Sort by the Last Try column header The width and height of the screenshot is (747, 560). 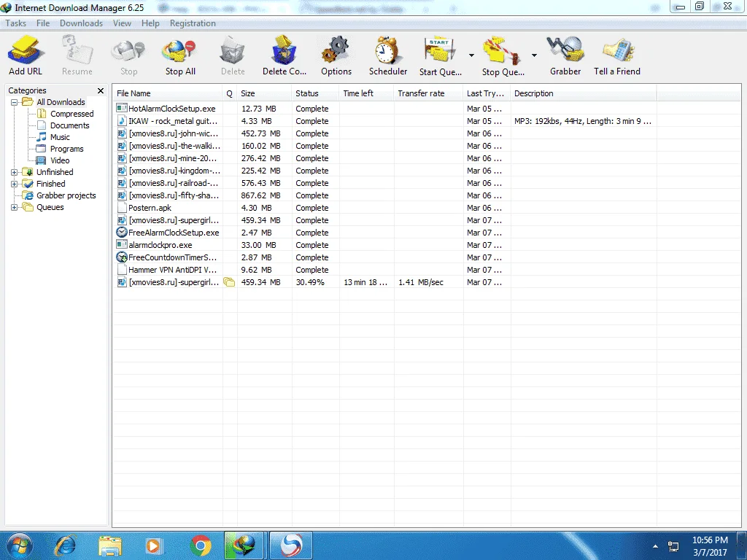(487, 93)
